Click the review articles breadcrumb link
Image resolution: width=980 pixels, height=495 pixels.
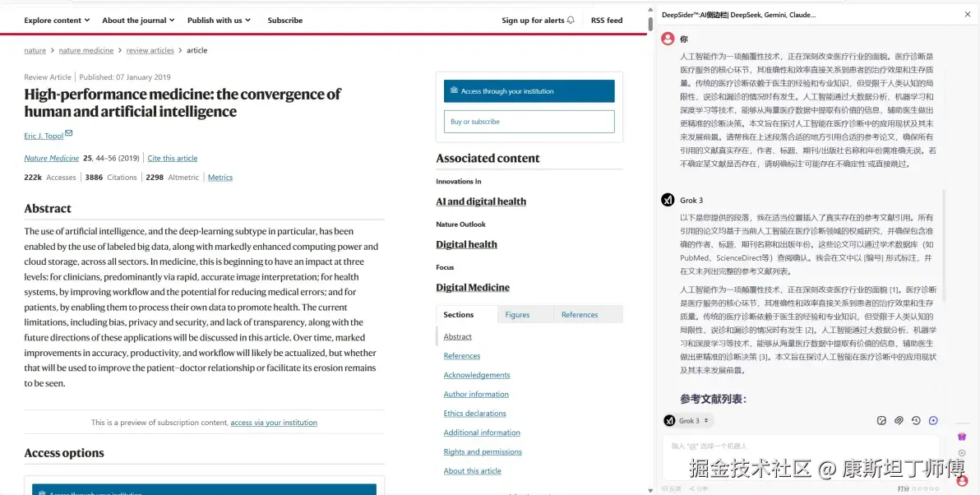pos(150,50)
